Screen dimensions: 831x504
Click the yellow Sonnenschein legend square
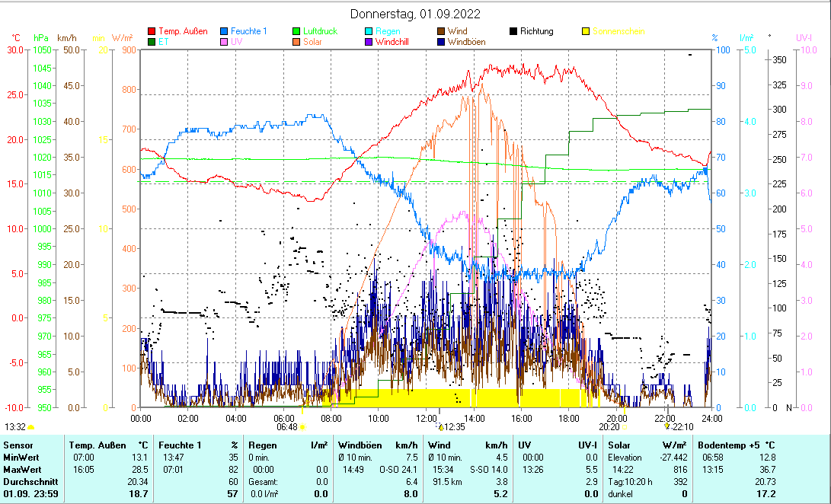coord(586,32)
